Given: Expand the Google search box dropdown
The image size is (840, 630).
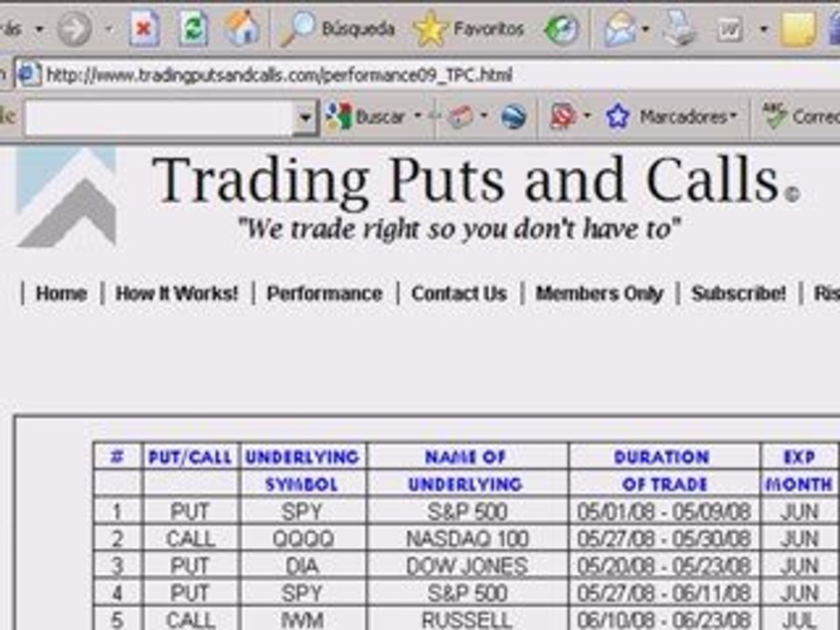Looking at the screenshot, I should click(305, 116).
